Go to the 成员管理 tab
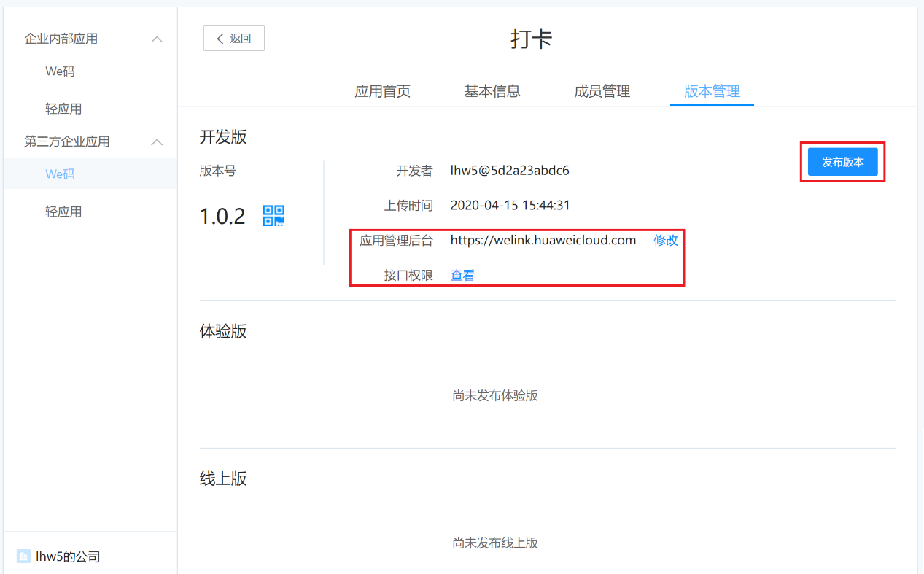Image resolution: width=924 pixels, height=574 pixels. click(602, 92)
